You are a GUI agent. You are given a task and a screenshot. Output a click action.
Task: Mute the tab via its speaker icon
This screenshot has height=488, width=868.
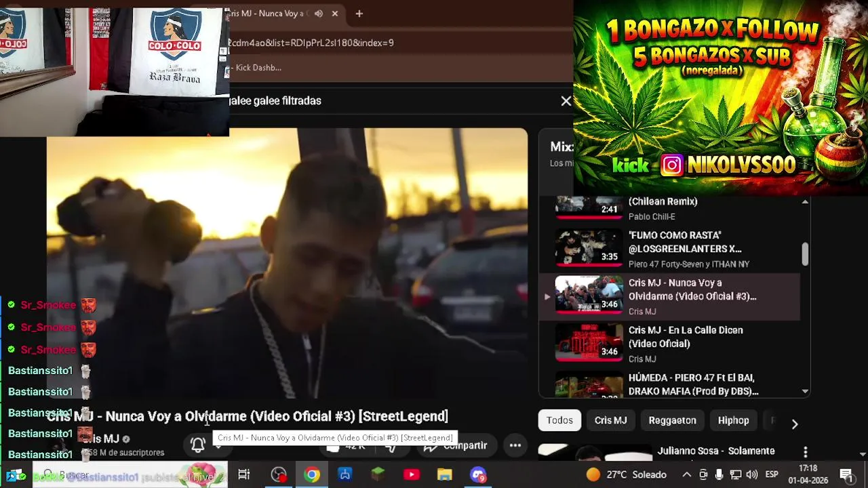(x=319, y=14)
